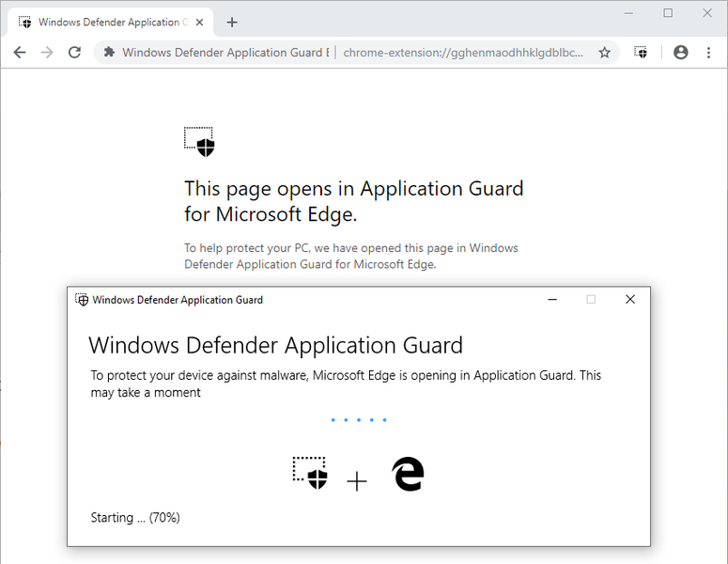Click the Microsoft Edge logo in dialog
Image resolution: width=728 pixels, height=564 pixels.
408,475
